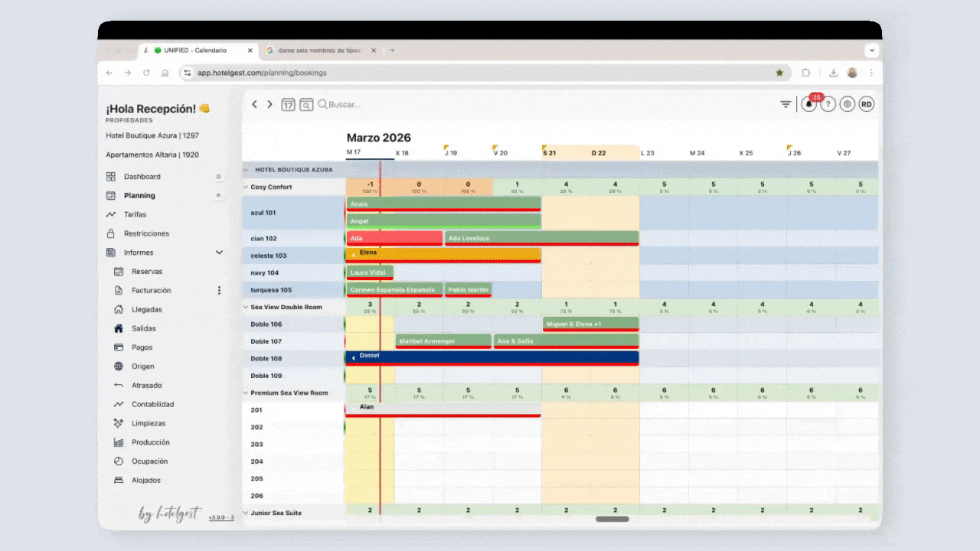Screen dimensions: 980x551
Task: Collapse the Premium Sea View Room group
Action: [x=246, y=393]
